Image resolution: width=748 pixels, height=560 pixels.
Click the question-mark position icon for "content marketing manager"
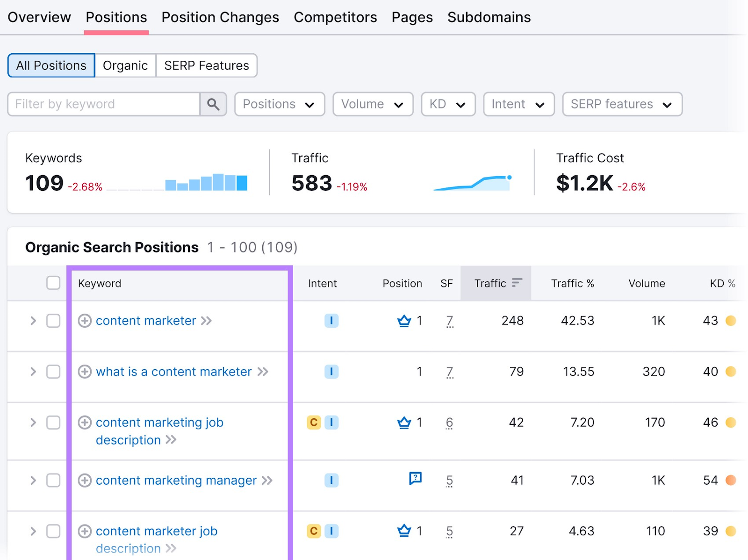[415, 478]
